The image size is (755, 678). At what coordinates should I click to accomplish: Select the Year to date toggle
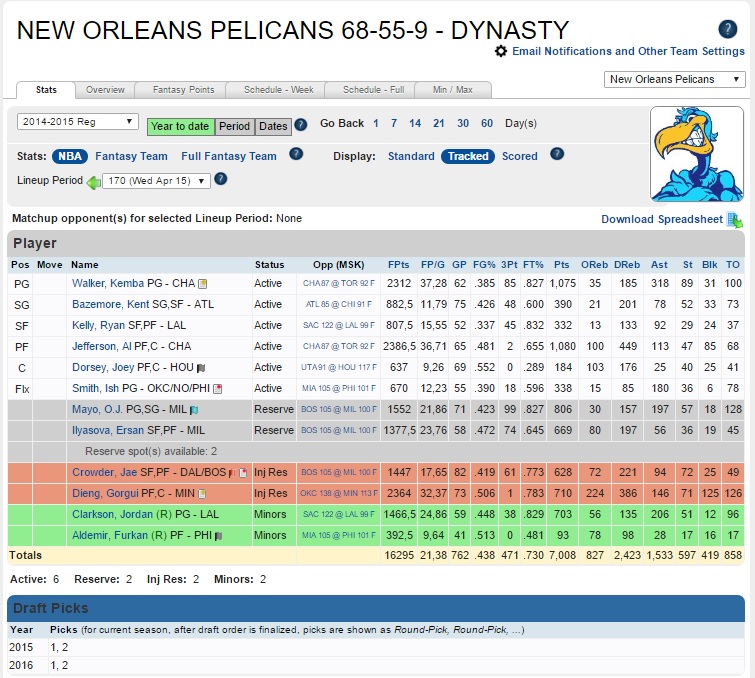[x=181, y=127]
